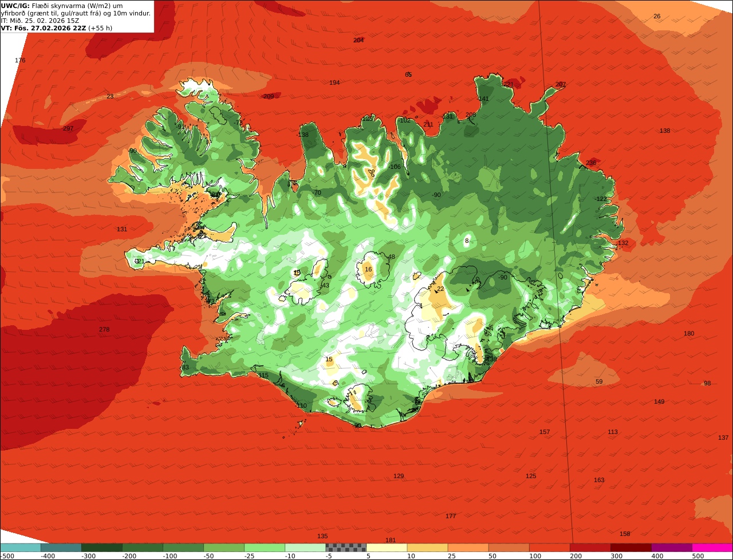Click the value -138 on the northern peninsula
Viewport: 733px width, 560px height.
302,135
